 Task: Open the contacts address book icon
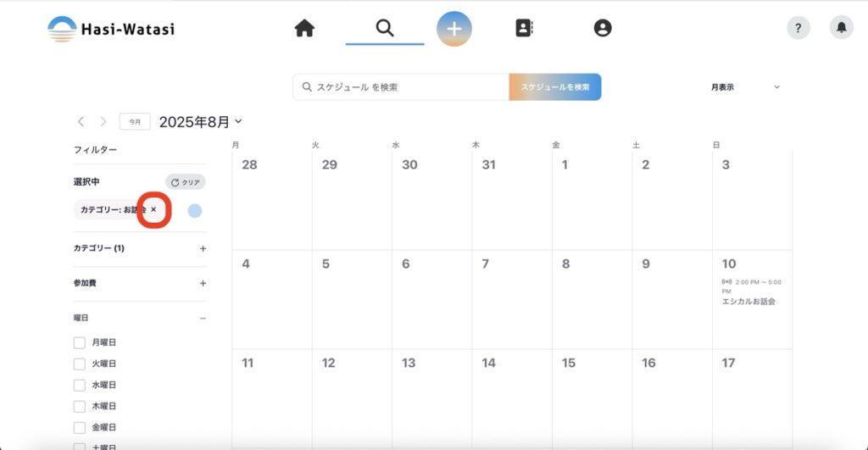point(524,28)
